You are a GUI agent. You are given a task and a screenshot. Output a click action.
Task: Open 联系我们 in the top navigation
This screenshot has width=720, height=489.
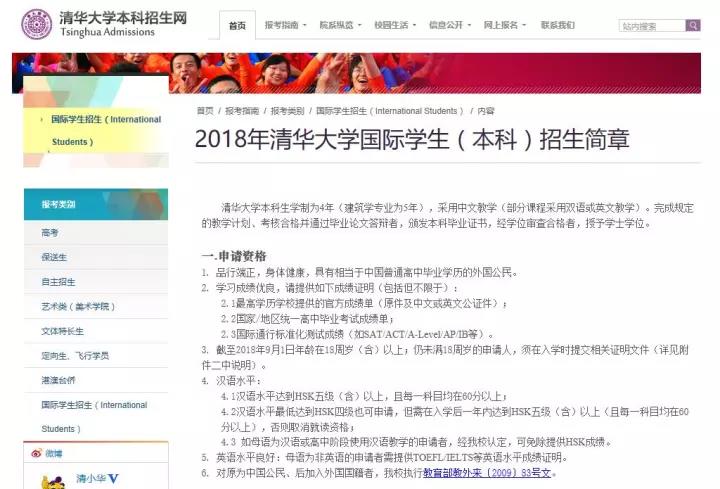[557, 25]
